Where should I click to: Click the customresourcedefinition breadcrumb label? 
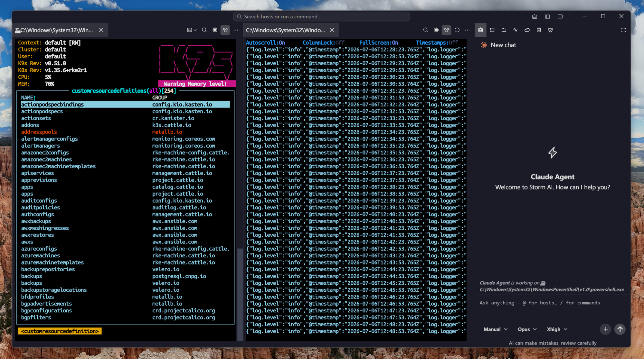[60, 331]
